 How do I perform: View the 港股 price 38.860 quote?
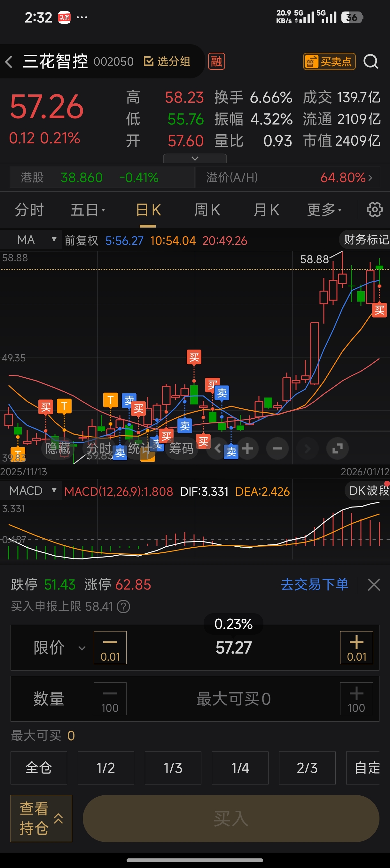point(82,177)
